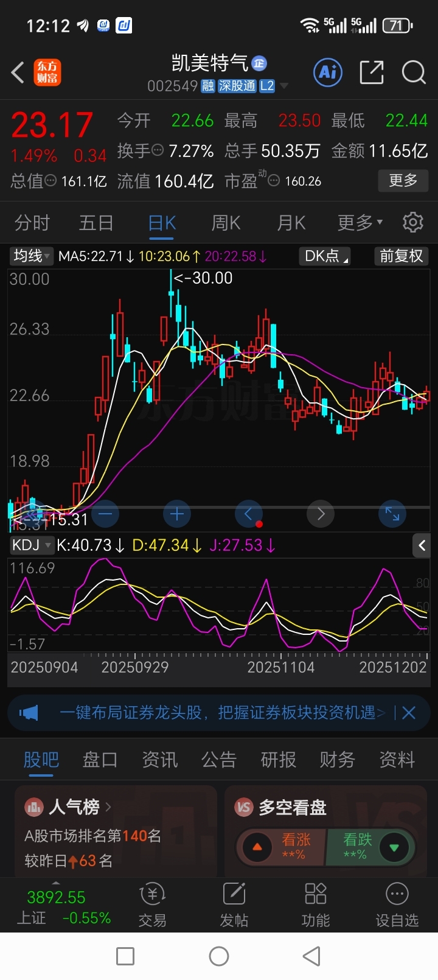Screen dimensions: 438x980
Task: Open the AI assistant icon
Action: pos(328,72)
